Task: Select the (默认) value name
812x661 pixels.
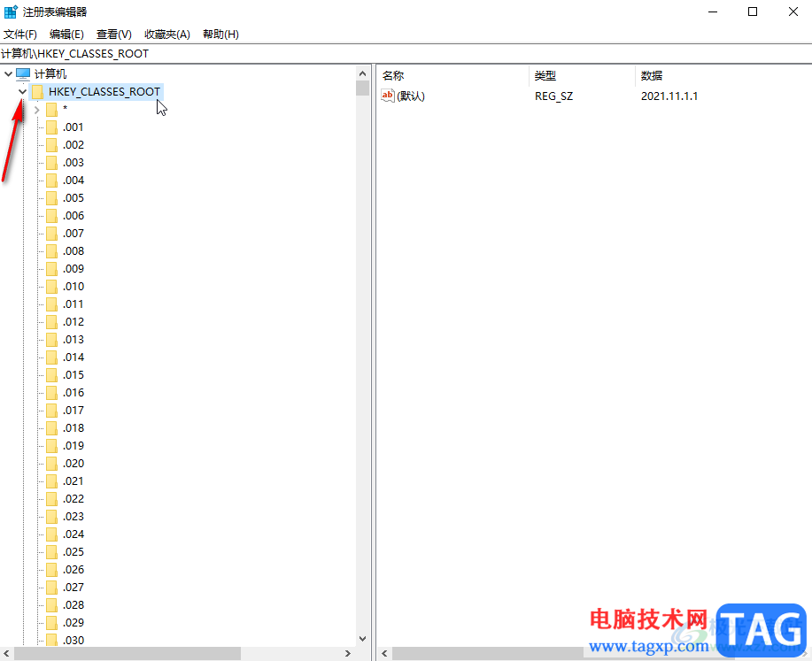Action: (x=411, y=96)
